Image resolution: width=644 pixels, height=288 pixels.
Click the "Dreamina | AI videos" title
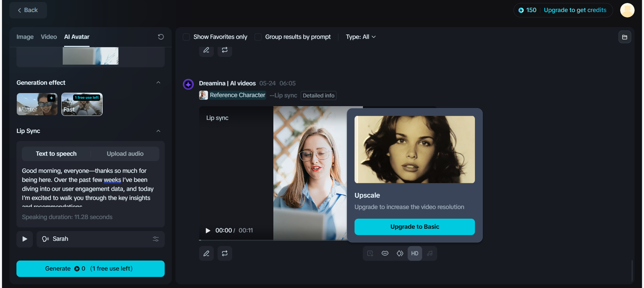click(x=227, y=83)
